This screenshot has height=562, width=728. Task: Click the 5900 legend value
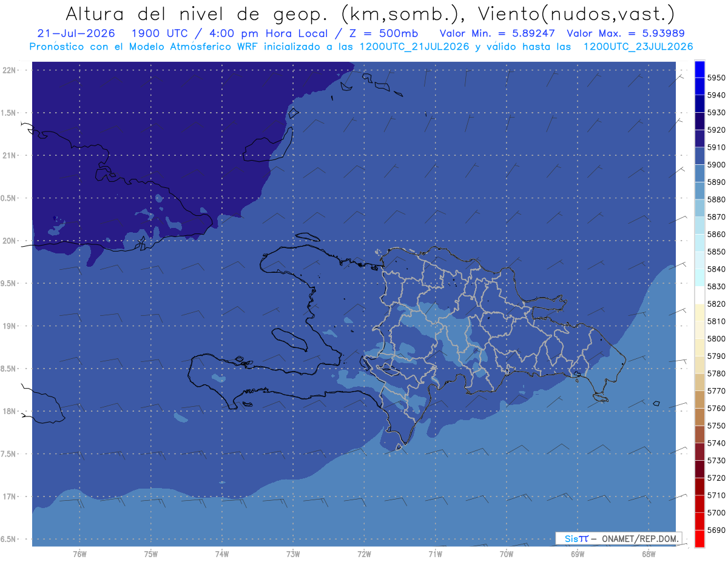[x=716, y=165]
